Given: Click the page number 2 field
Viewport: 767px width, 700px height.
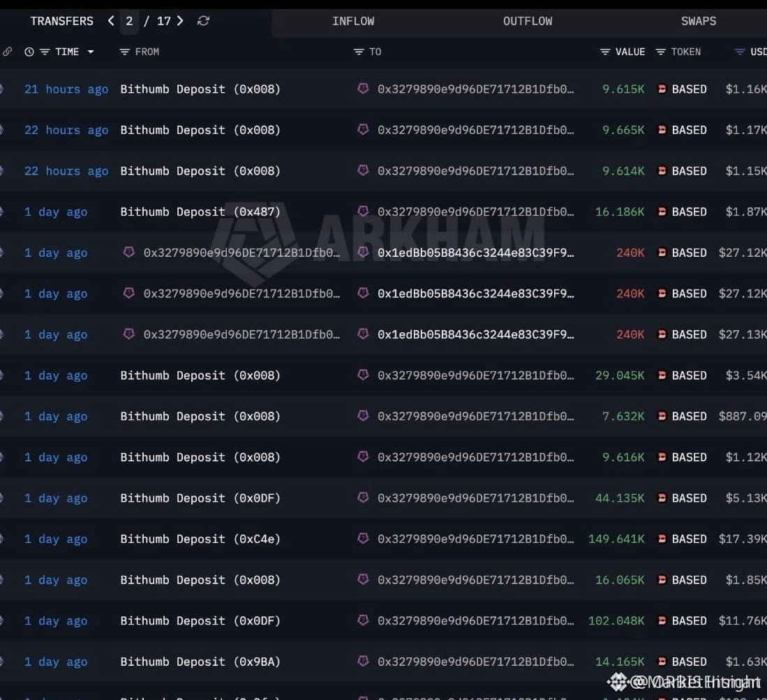Looking at the screenshot, I should pos(129,22).
